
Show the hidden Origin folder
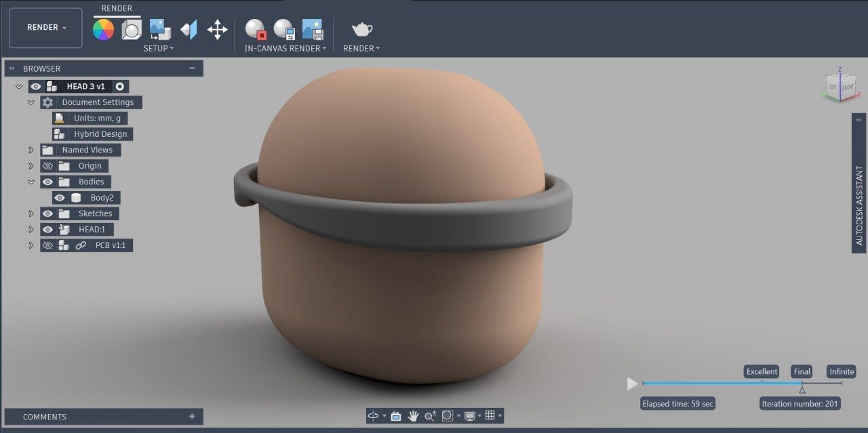(x=47, y=166)
